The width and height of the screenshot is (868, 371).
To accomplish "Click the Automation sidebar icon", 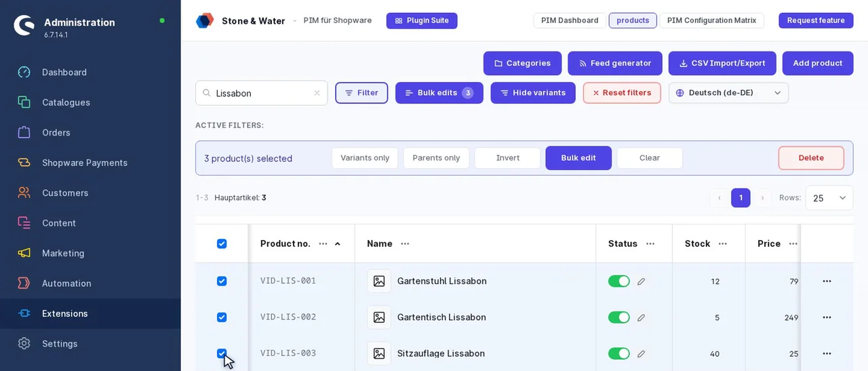I will tap(24, 283).
